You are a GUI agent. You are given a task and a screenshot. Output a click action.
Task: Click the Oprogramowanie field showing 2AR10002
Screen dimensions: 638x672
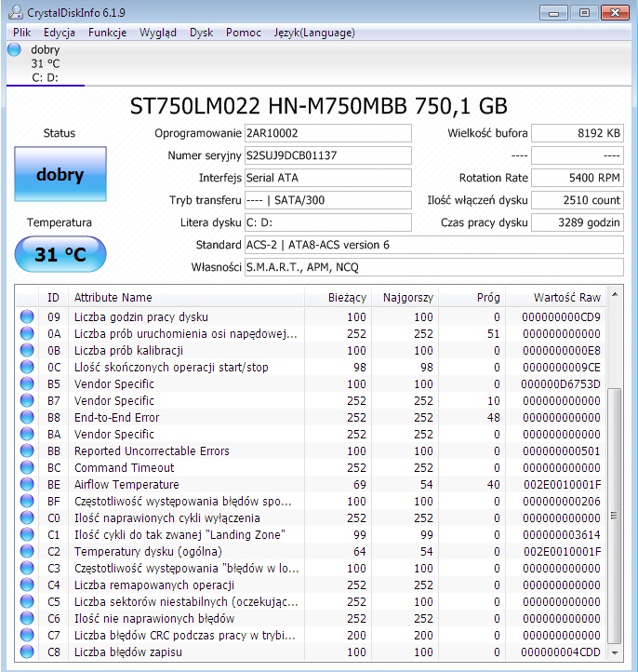328,133
